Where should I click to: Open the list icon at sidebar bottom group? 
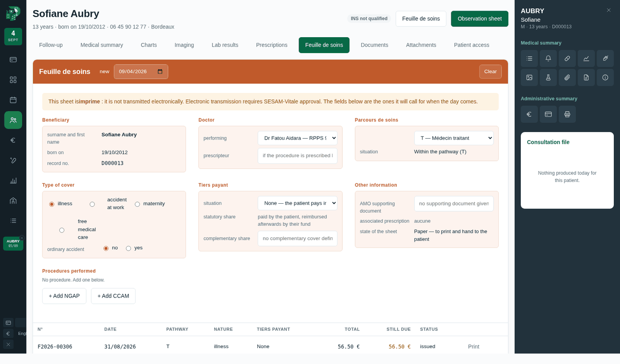[x=13, y=221]
